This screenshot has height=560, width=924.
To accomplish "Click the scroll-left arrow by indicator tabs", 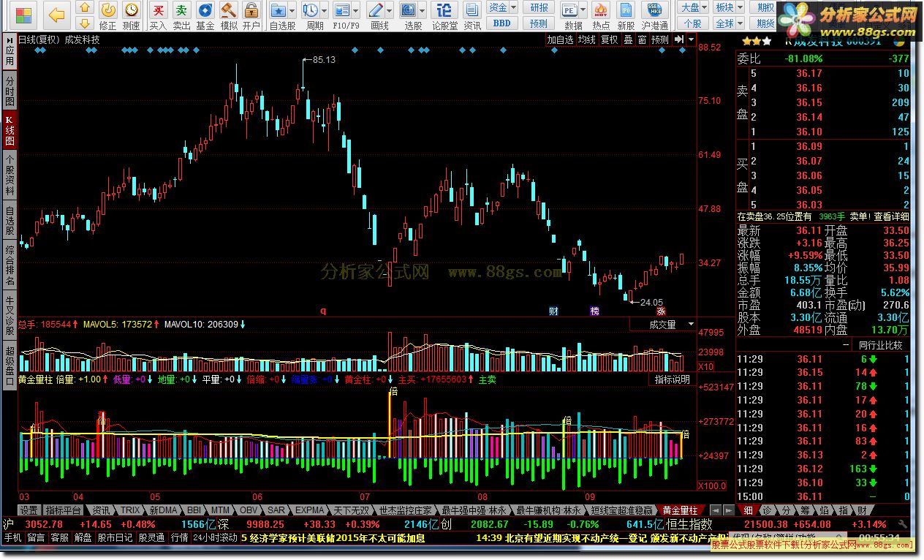I will click(716, 510).
